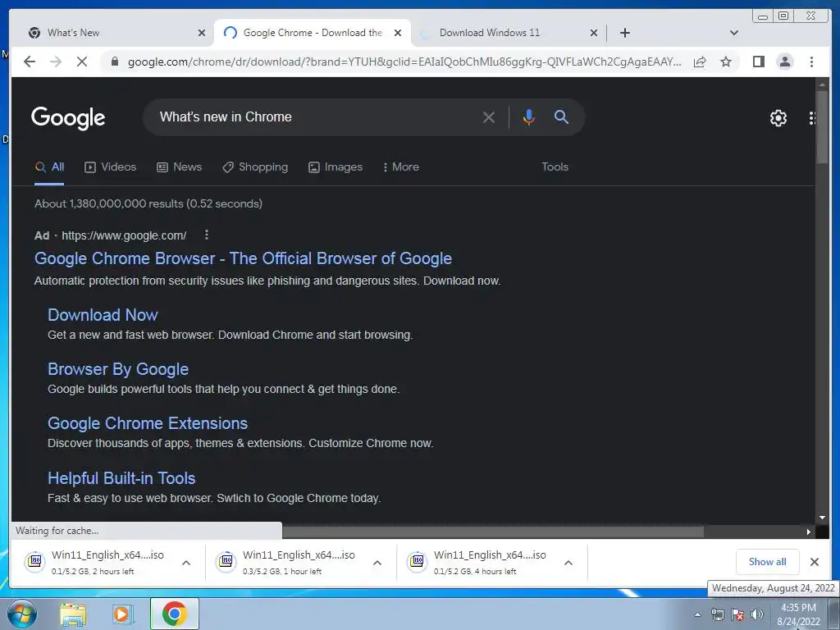Go to the Google homepage via the logo
Viewport: 840px width, 630px height.
(x=68, y=118)
